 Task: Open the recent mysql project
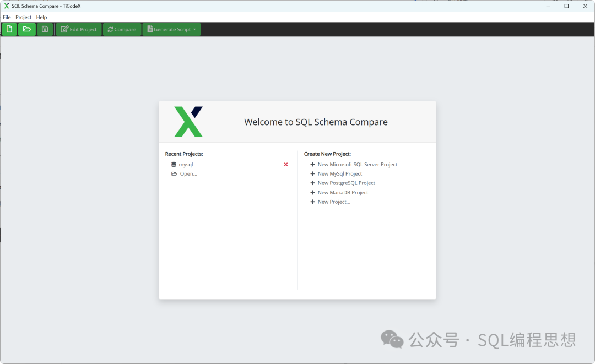click(x=186, y=164)
